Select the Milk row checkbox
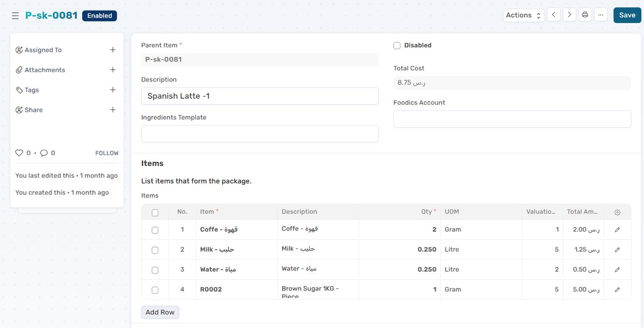 tap(155, 250)
